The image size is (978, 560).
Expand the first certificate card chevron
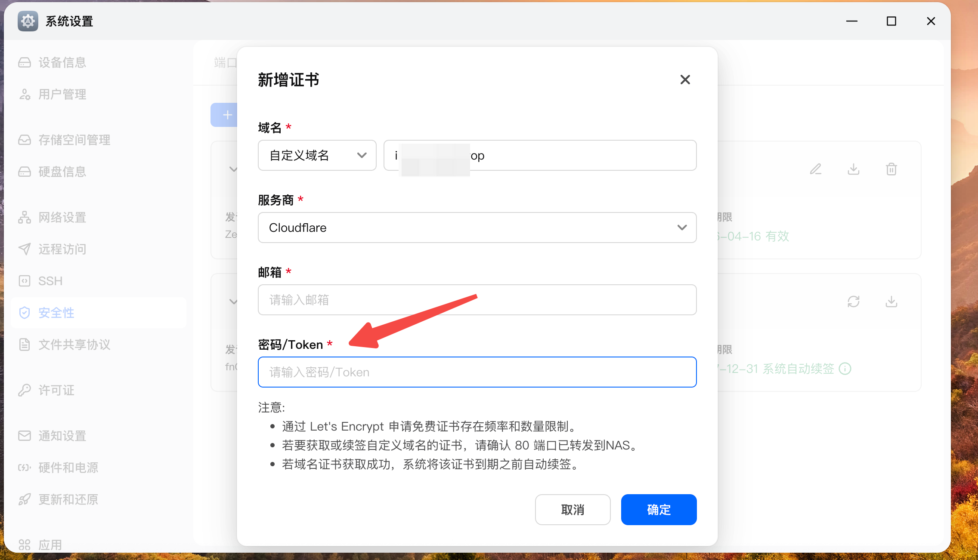click(233, 169)
